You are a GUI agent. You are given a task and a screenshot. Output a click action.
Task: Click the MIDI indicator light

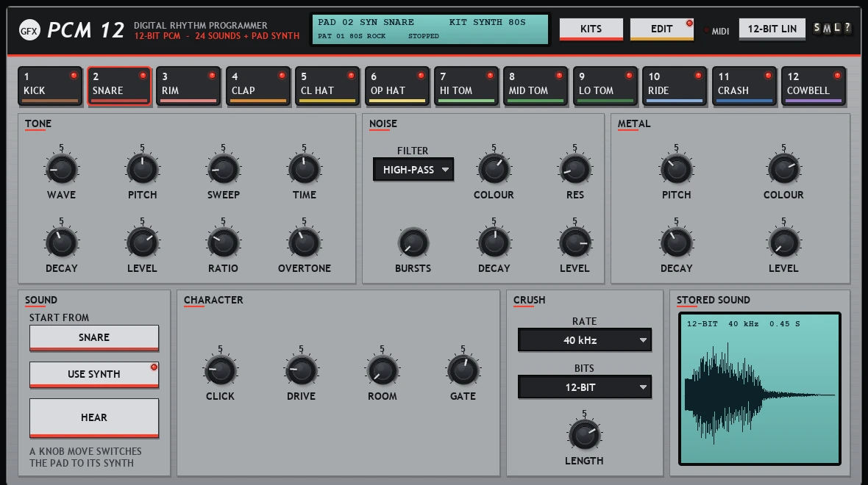click(x=706, y=31)
